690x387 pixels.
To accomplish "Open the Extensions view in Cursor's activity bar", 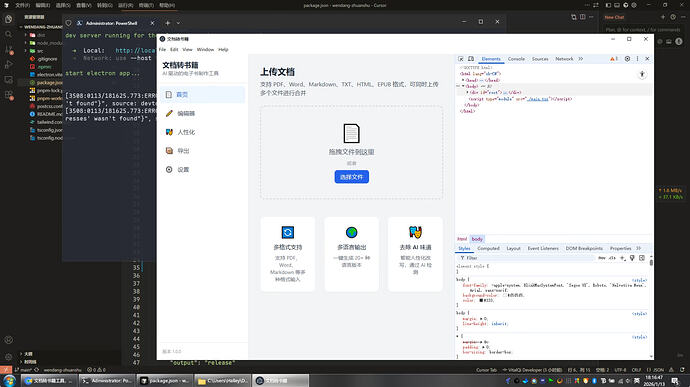I will [8, 95].
